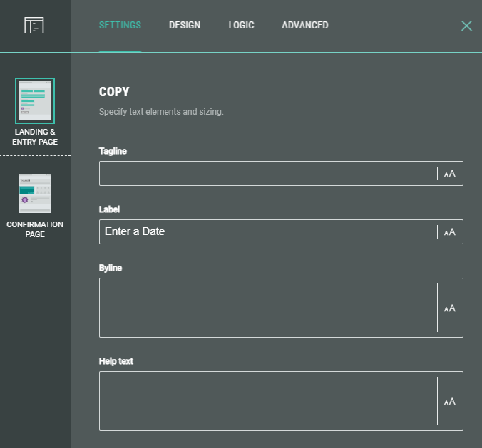Click the "Tagline" field caption
This screenshot has width=482, height=448.
tap(113, 151)
